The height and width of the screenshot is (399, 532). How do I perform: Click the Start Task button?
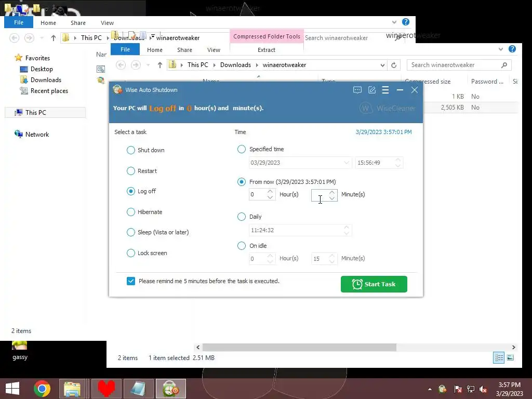374,284
